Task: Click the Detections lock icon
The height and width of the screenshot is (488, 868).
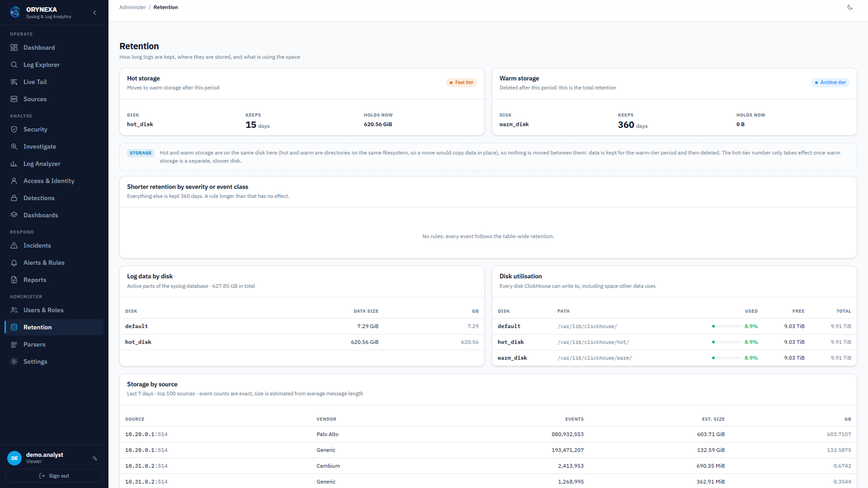Action: pos(14,198)
